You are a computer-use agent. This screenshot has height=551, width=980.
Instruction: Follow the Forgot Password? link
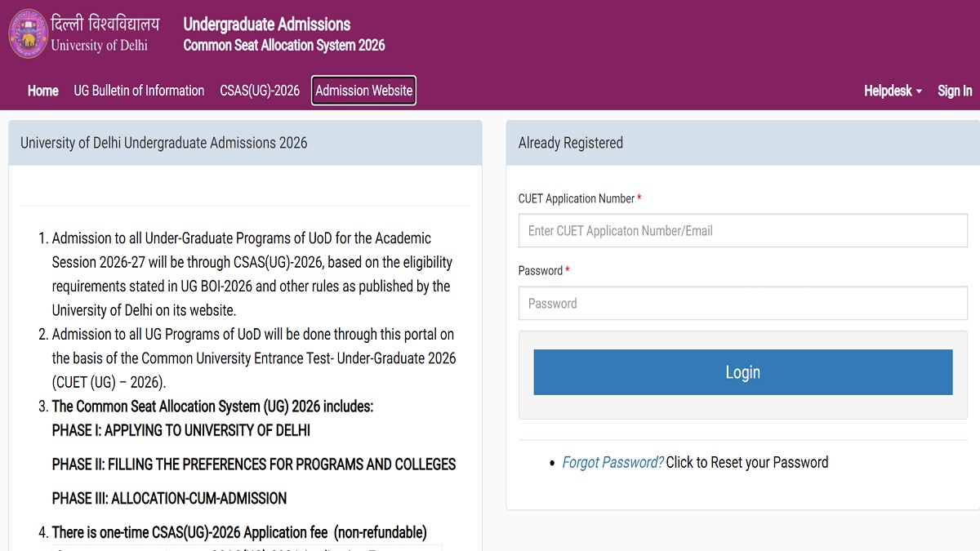[x=612, y=462]
